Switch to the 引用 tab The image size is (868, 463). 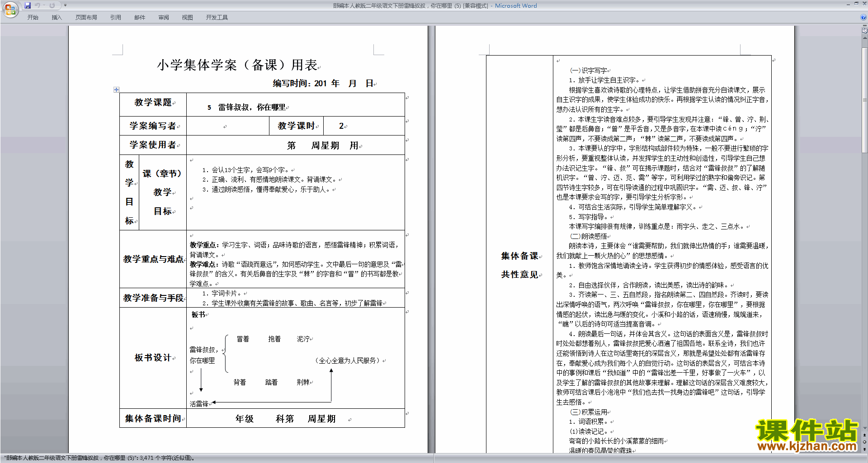[x=116, y=18]
